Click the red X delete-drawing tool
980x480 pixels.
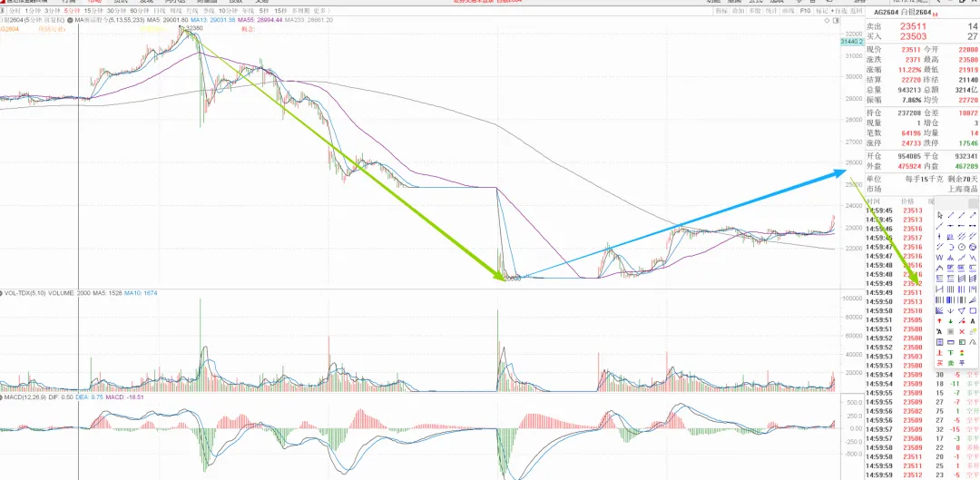click(961, 331)
